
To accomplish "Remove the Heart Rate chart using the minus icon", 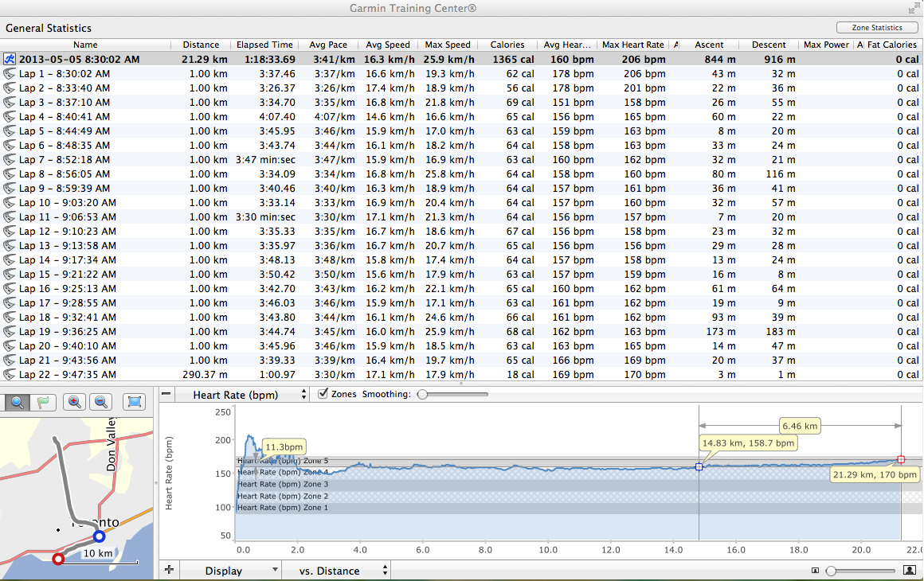I will pos(166,393).
